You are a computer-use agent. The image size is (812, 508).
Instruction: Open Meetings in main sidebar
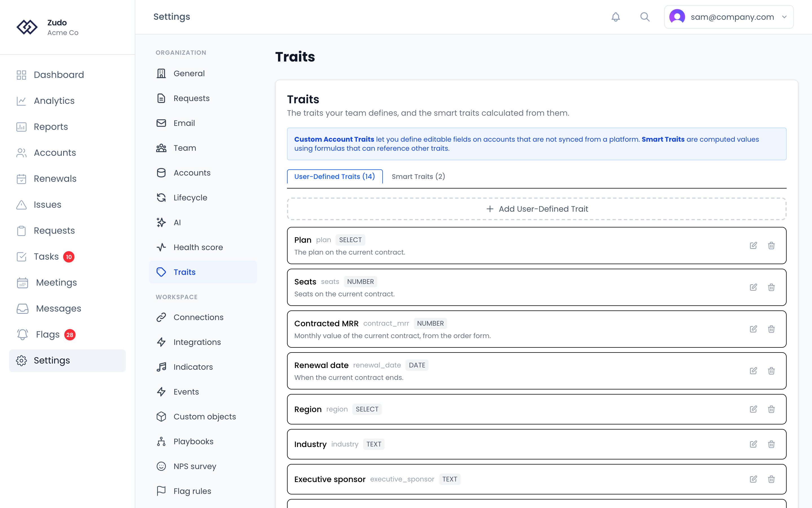[x=67, y=283]
